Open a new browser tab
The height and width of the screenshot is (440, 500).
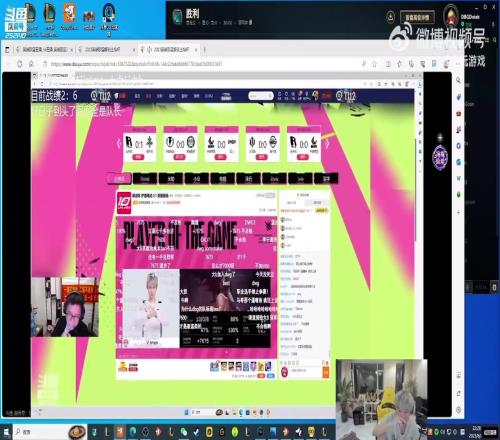[204, 50]
